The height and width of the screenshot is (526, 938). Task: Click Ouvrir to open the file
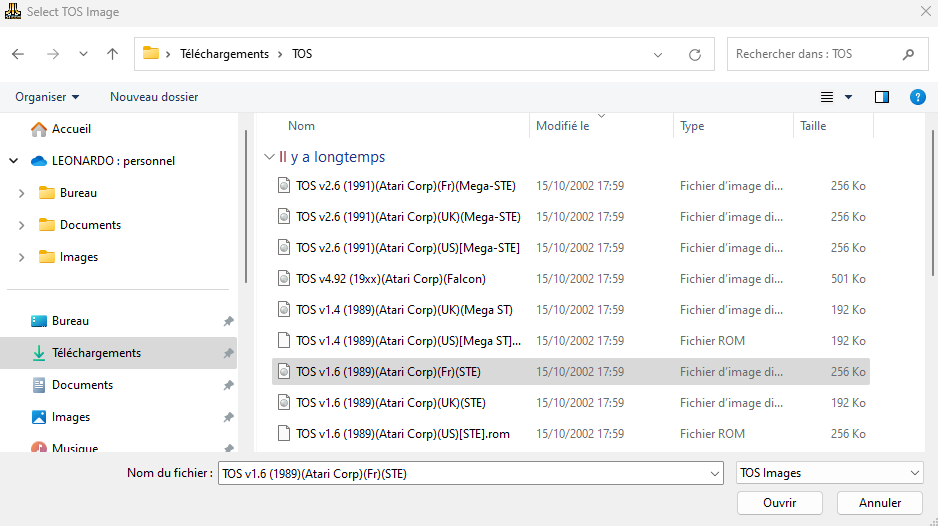coord(779,503)
